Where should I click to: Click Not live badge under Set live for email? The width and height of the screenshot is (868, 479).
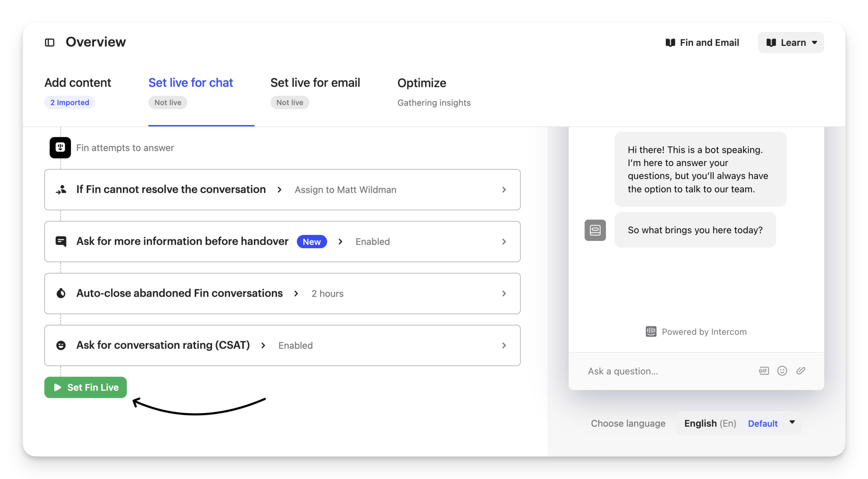(290, 103)
